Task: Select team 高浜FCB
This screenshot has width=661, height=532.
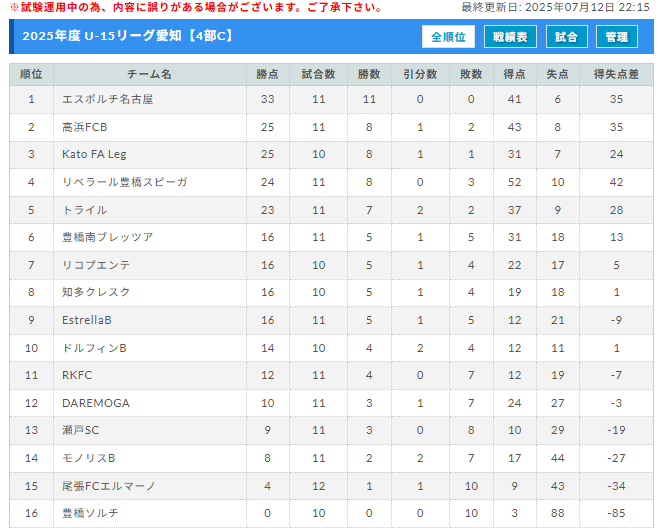Action: tap(84, 127)
